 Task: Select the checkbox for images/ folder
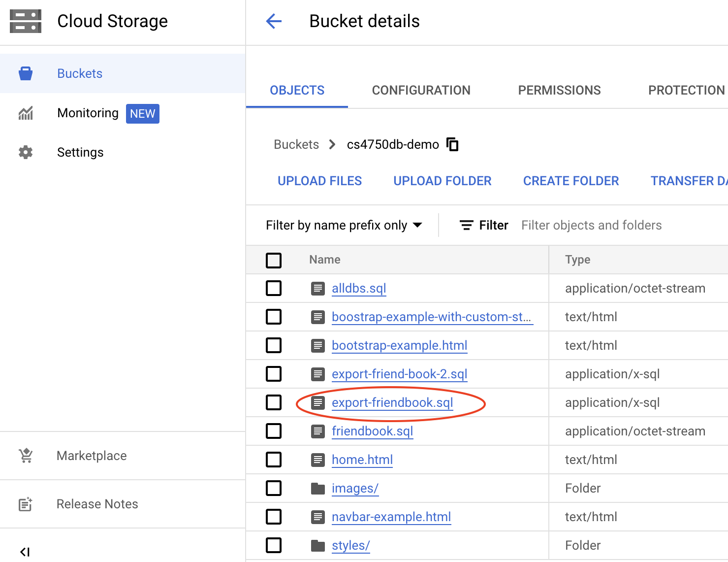pyautogui.click(x=274, y=488)
